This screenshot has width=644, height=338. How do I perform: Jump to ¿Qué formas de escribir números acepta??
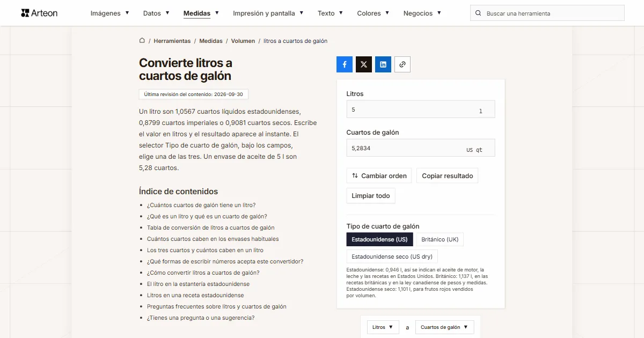pyautogui.click(x=225, y=261)
